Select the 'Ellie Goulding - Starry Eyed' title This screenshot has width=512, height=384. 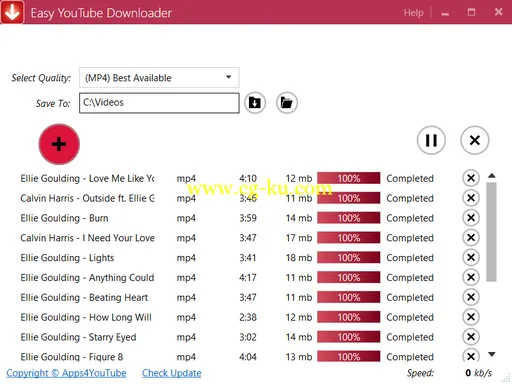pos(78,337)
